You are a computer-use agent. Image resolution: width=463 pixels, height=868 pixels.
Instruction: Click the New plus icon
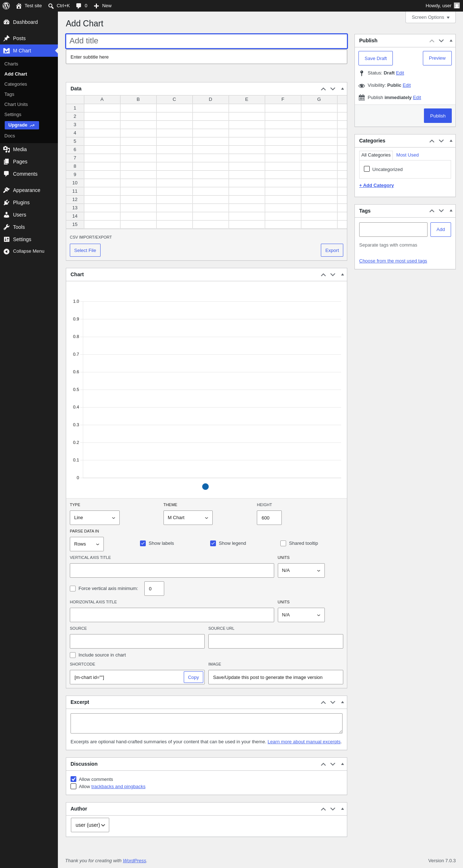[96, 6]
